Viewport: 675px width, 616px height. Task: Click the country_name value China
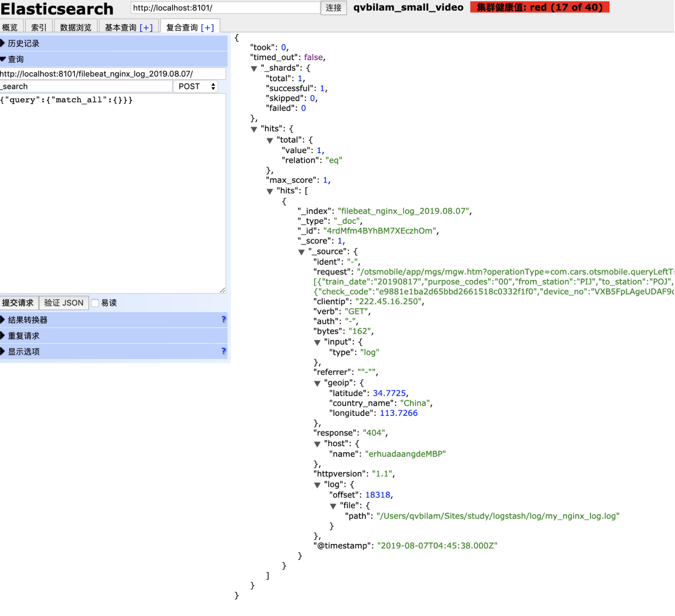coord(415,404)
